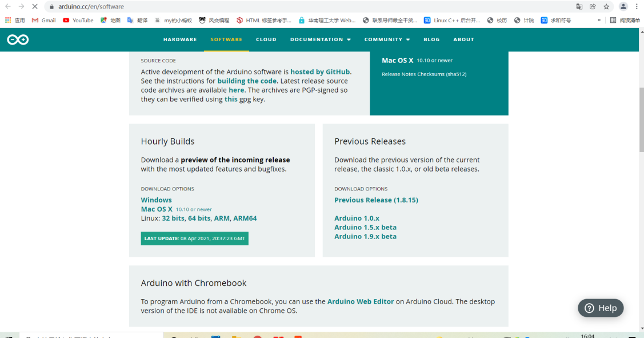Screen dimensions: 644x338
Task: Open the 应用 apps grid shortcut
Action: pos(15,20)
